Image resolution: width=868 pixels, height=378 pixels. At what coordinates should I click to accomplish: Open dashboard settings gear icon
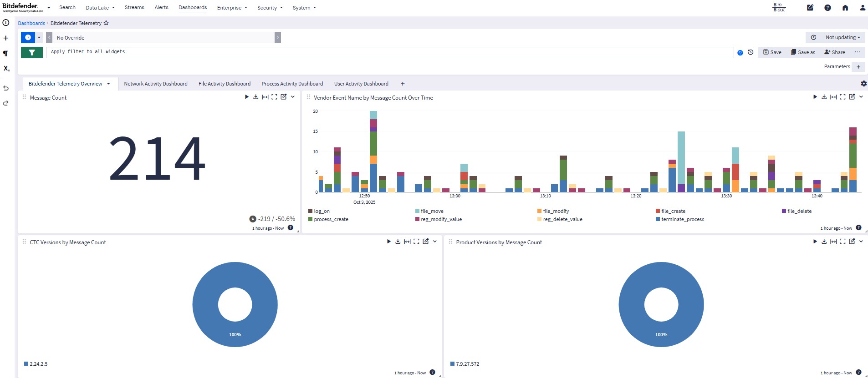863,84
